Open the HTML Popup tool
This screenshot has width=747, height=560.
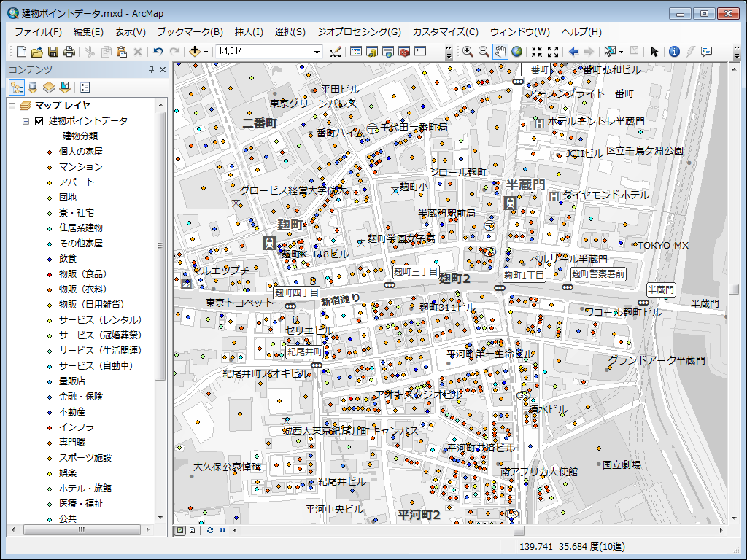(x=706, y=52)
